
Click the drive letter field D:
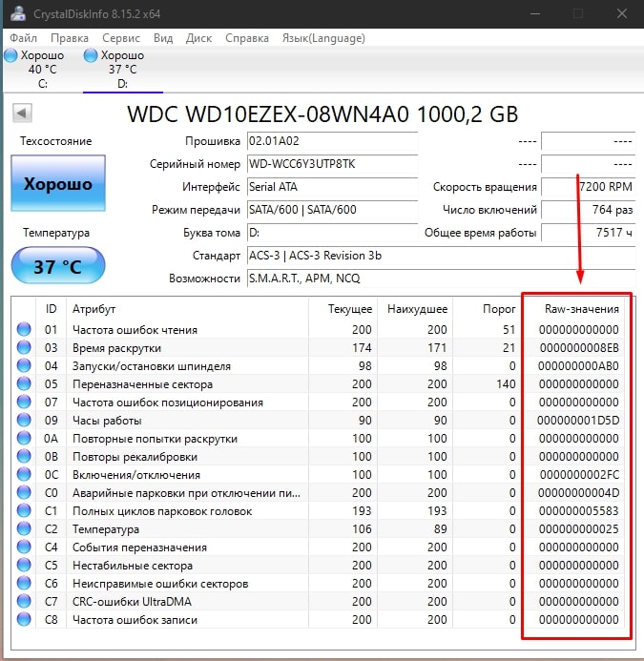[x=332, y=233]
